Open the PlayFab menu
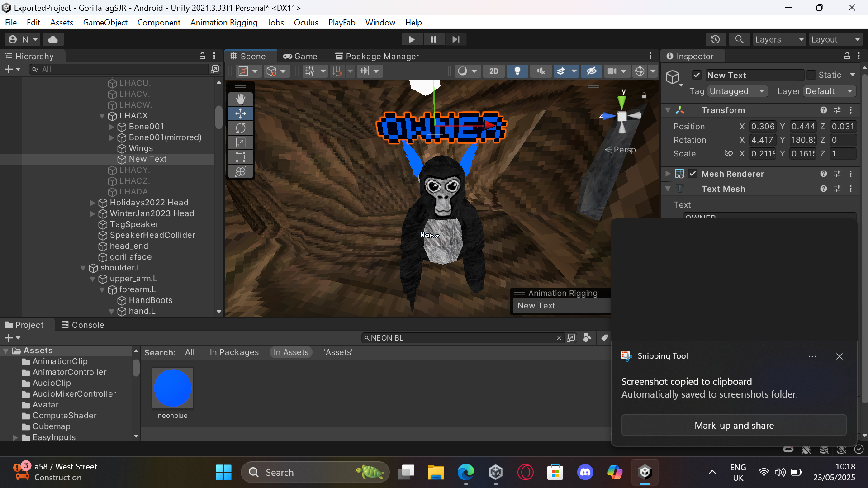The height and width of the screenshot is (488, 868). [342, 22]
